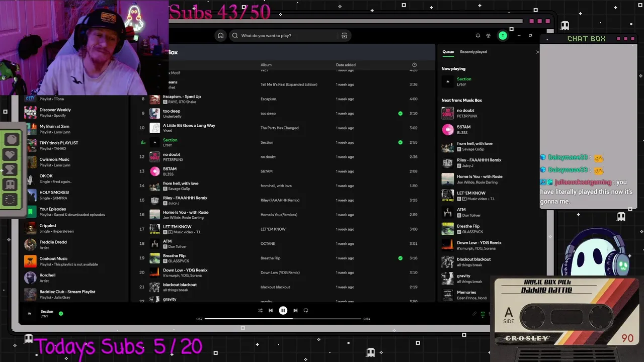Open artist link Juicy J in tracklist
The image size is (644, 362).
coord(173,203)
